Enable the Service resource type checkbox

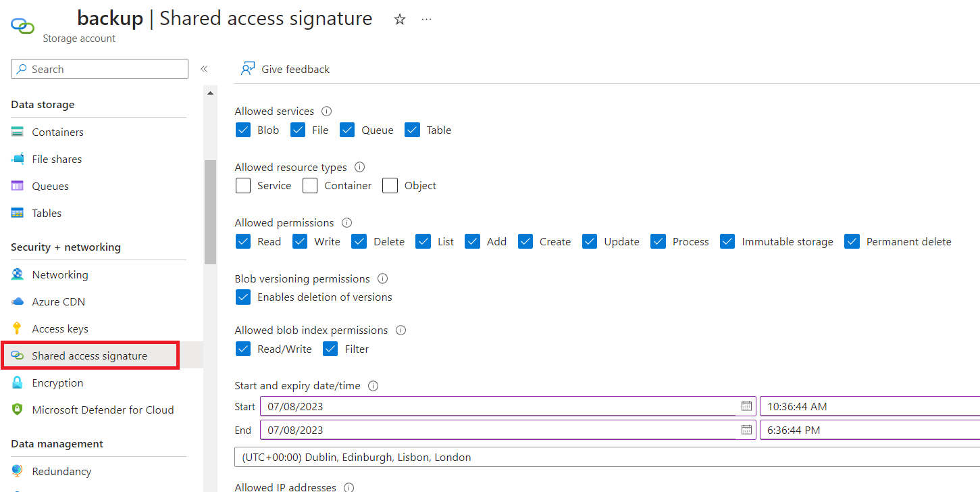click(243, 185)
